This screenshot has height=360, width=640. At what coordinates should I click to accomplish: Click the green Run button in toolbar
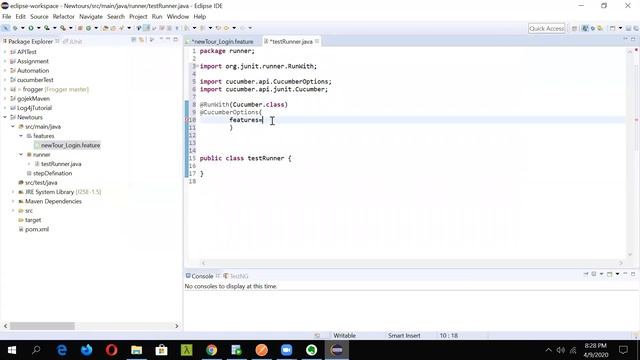tap(31, 28)
